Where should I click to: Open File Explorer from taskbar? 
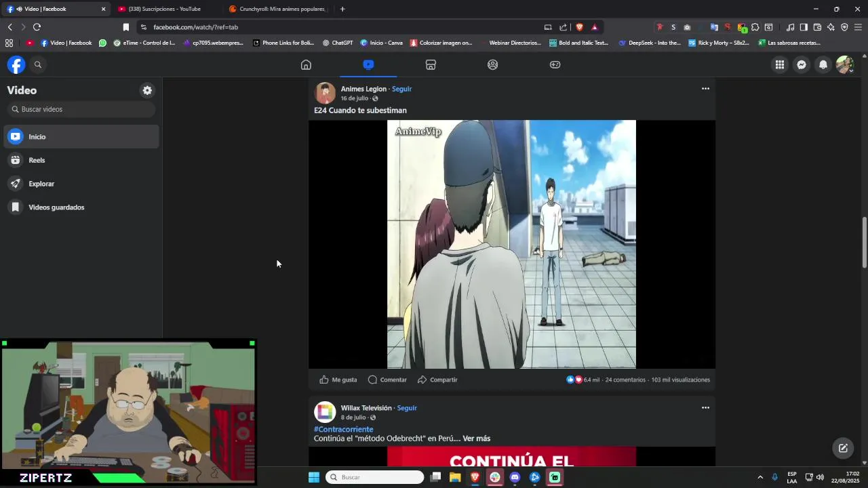pos(455,477)
